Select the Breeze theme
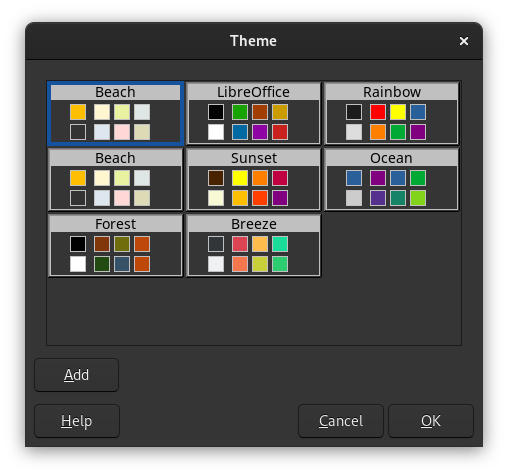The width and height of the screenshot is (508, 475). (253, 245)
